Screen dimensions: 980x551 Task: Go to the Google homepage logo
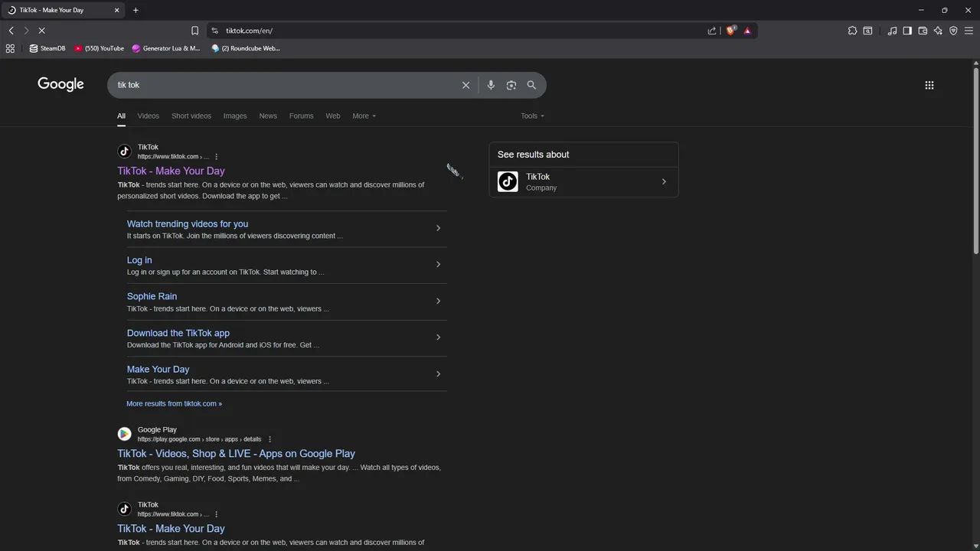point(60,84)
